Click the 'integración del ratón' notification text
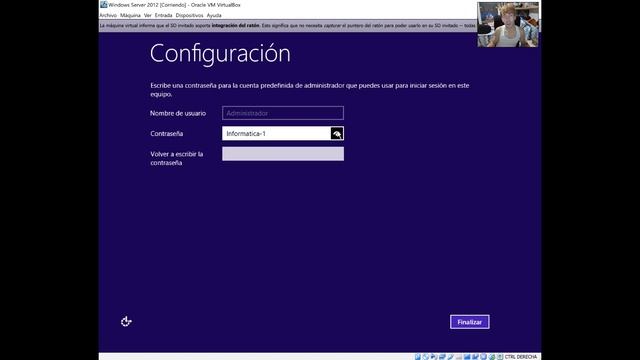Viewport: 640px width, 360px height. pyautogui.click(x=236, y=25)
